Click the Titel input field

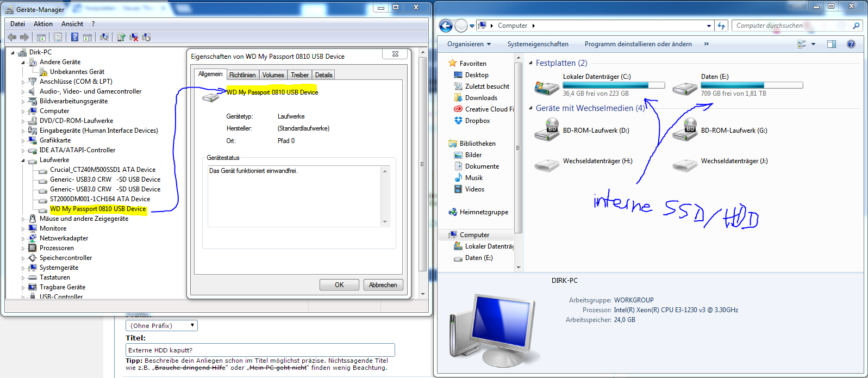point(260,350)
